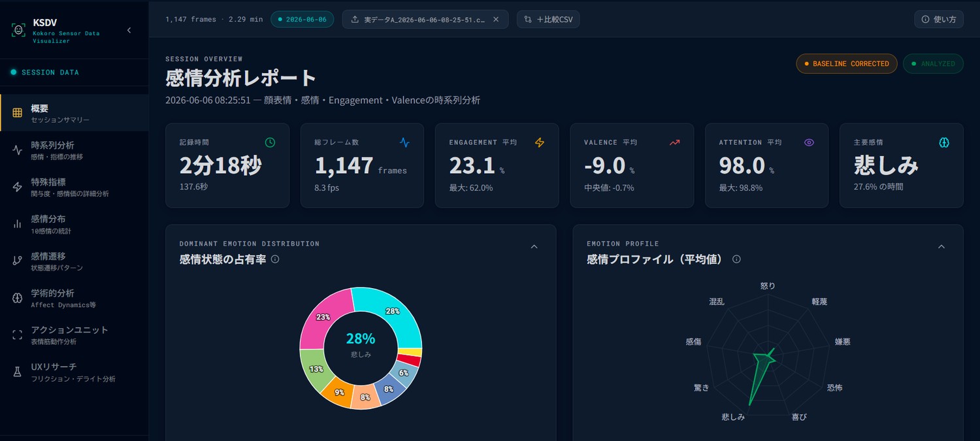Click the ANALYZED status badge
The width and height of the screenshot is (980, 441).
tap(933, 63)
